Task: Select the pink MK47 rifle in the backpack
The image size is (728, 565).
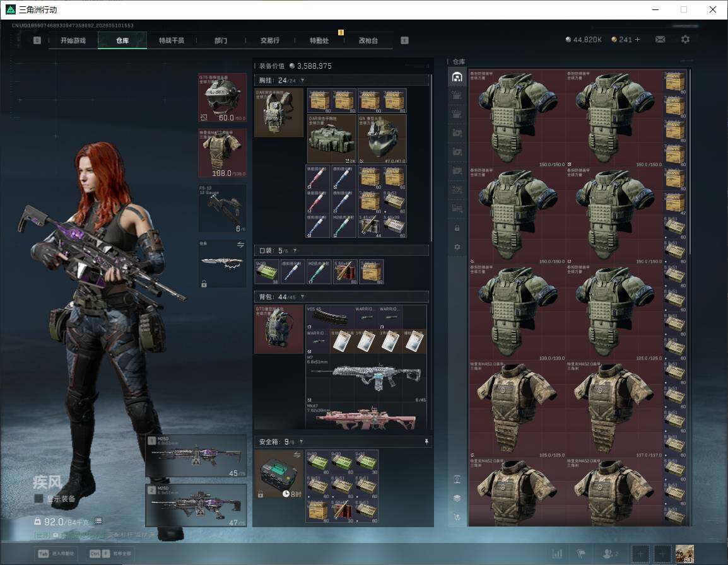Action: tap(367, 416)
